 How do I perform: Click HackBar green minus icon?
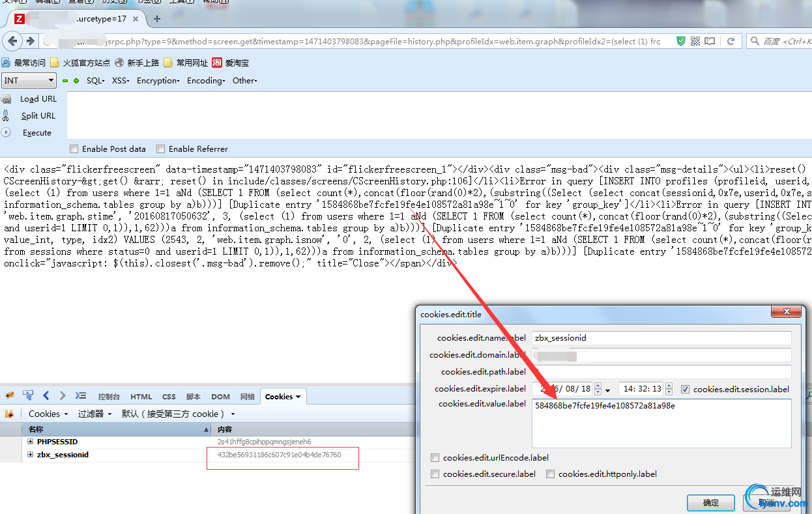pyautogui.click(x=65, y=81)
